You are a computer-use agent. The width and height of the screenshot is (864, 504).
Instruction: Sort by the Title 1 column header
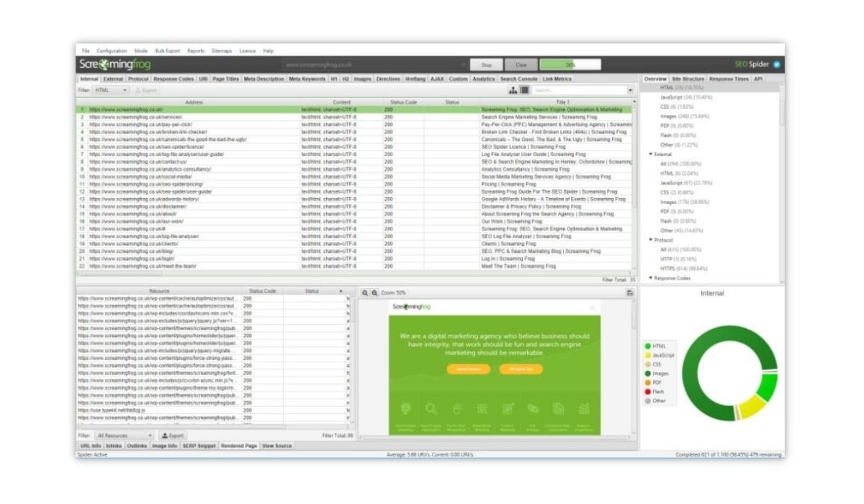pos(555,102)
